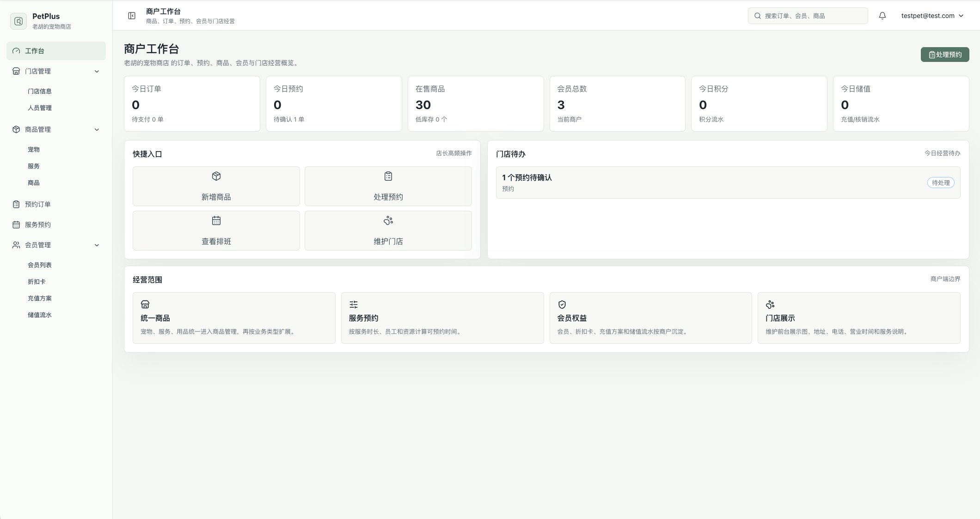Click the clipboard icon above 处理预约 shortcut

click(x=388, y=176)
